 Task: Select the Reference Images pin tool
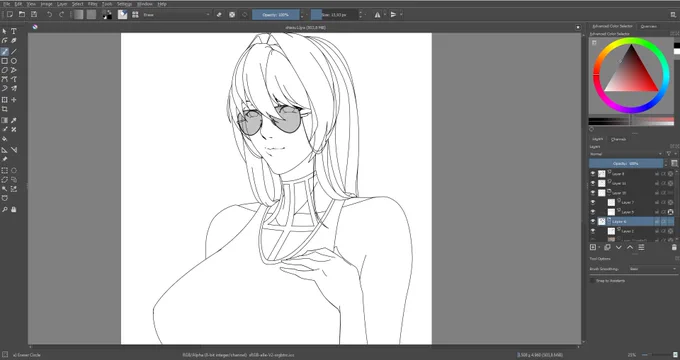click(5, 159)
